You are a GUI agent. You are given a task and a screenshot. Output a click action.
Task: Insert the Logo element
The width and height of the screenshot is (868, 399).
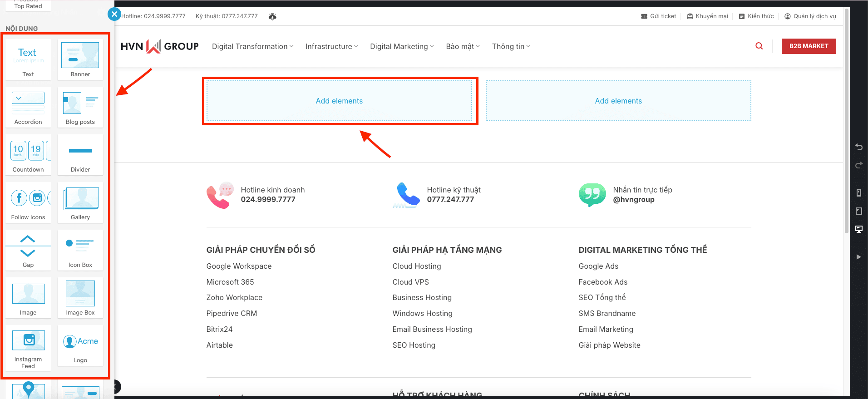tap(80, 345)
